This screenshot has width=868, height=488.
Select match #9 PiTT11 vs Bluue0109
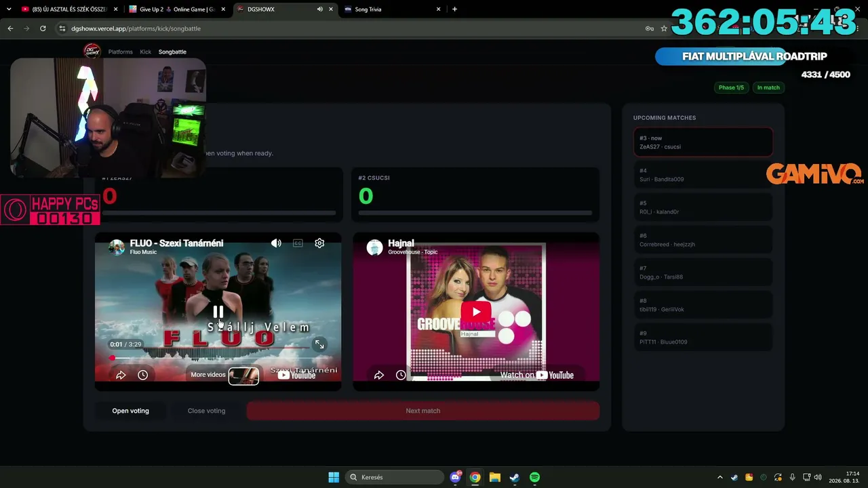pos(703,338)
